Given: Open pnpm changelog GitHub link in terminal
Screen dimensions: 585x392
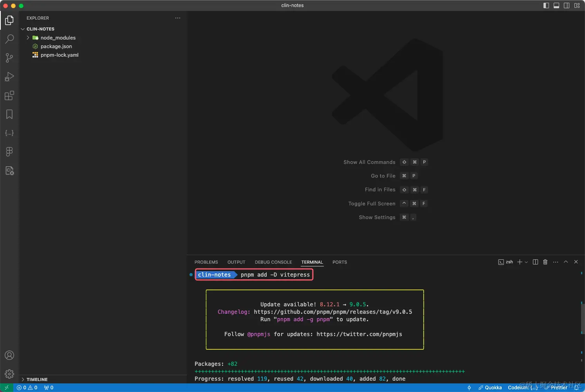Looking at the screenshot, I should coord(333,312).
